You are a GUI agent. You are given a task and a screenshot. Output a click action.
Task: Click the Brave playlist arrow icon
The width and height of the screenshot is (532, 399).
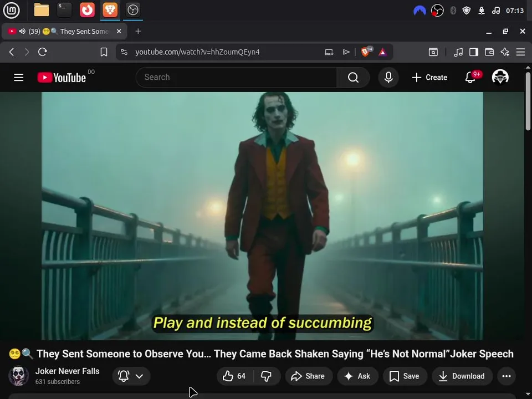(x=346, y=52)
